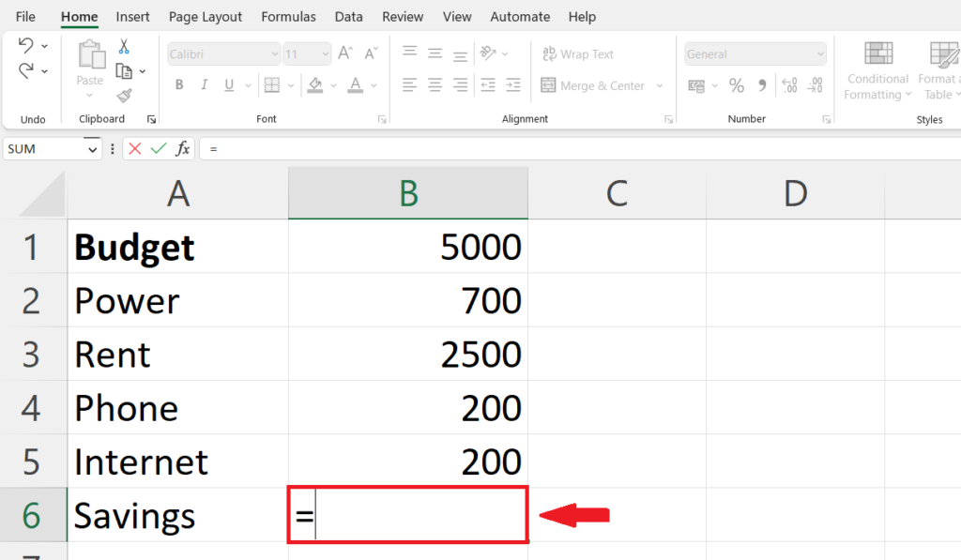Click Merge & Center button
The width and height of the screenshot is (961, 560).
pos(592,85)
